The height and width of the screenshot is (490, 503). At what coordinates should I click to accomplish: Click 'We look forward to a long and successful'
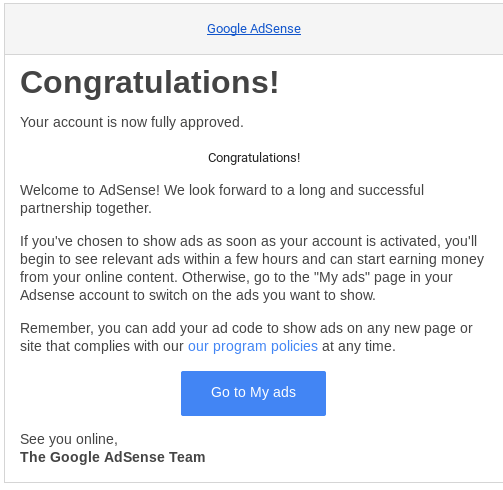coord(294,190)
